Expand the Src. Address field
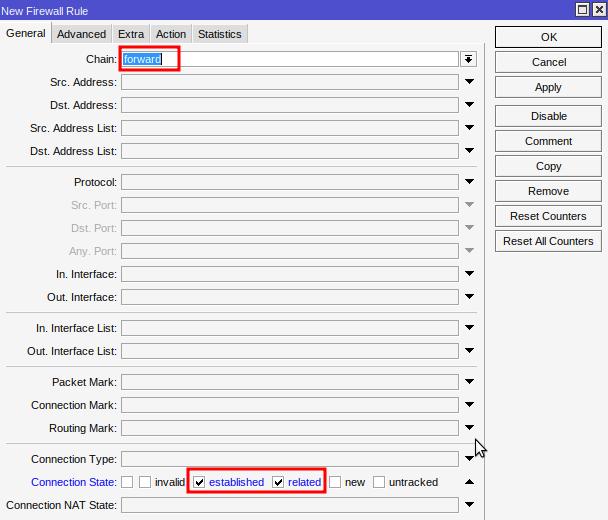 click(469, 82)
